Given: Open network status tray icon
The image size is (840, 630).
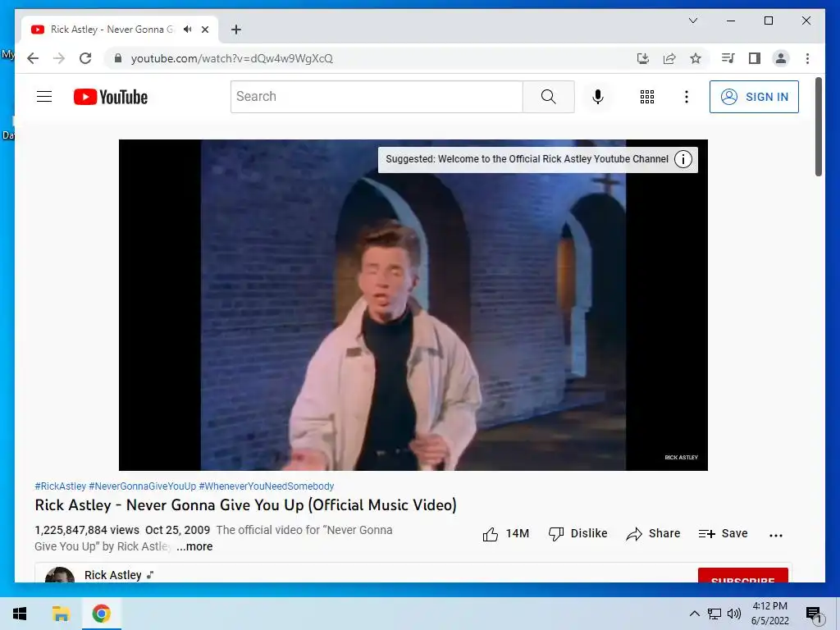Looking at the screenshot, I should click(714, 614).
